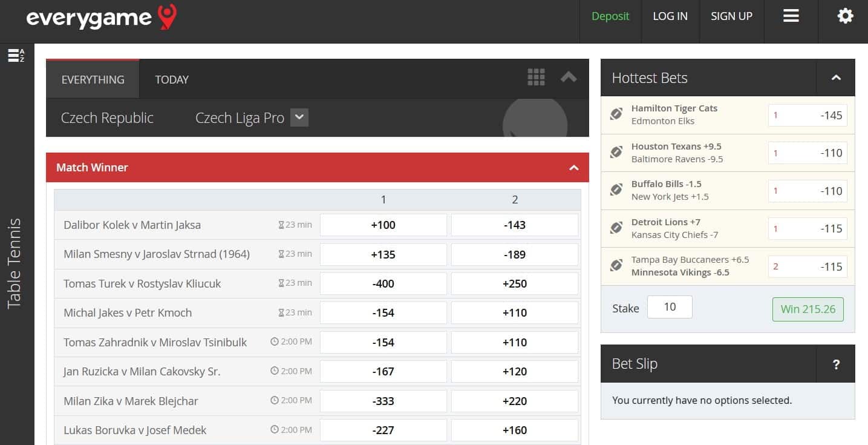Collapse the Hottest Bets panel
This screenshot has width=868, height=445.
click(x=836, y=77)
